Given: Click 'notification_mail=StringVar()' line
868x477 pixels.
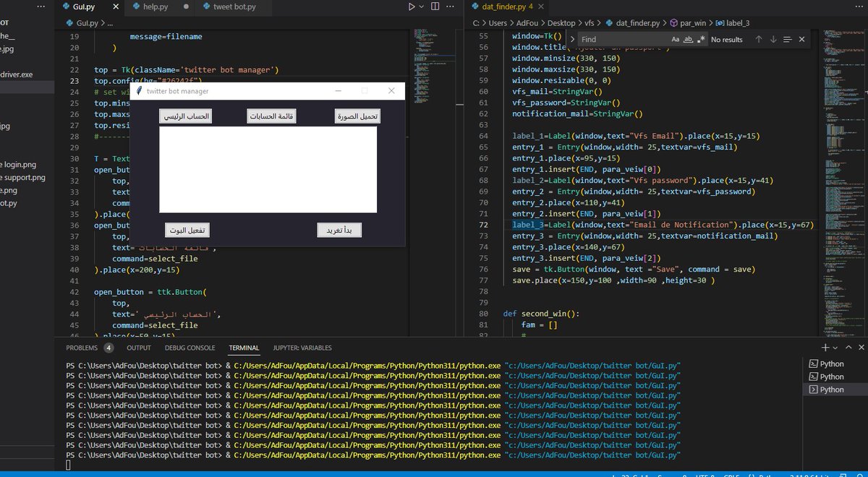Looking at the screenshot, I should (x=577, y=113).
